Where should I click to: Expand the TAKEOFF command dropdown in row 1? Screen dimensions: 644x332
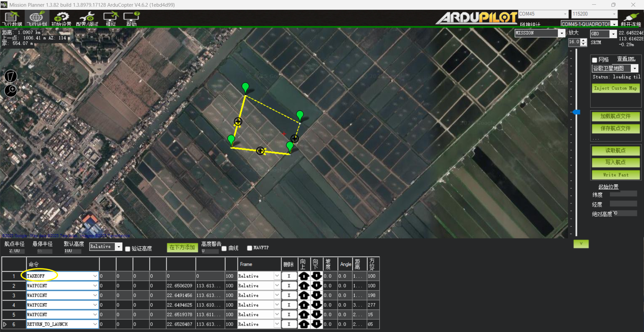tap(95, 276)
